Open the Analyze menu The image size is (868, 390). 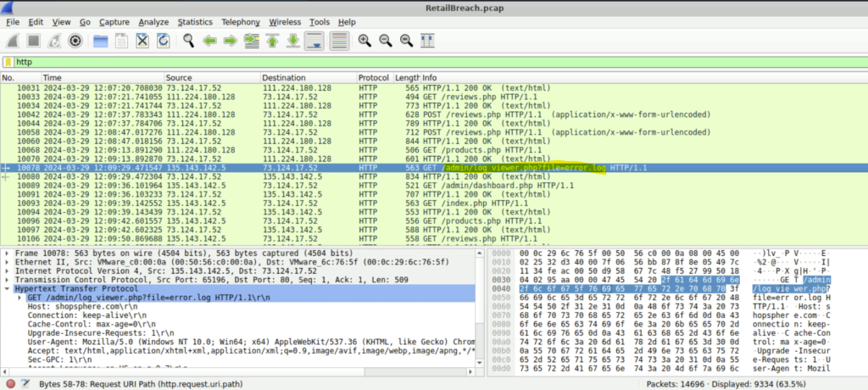pyautogui.click(x=153, y=21)
